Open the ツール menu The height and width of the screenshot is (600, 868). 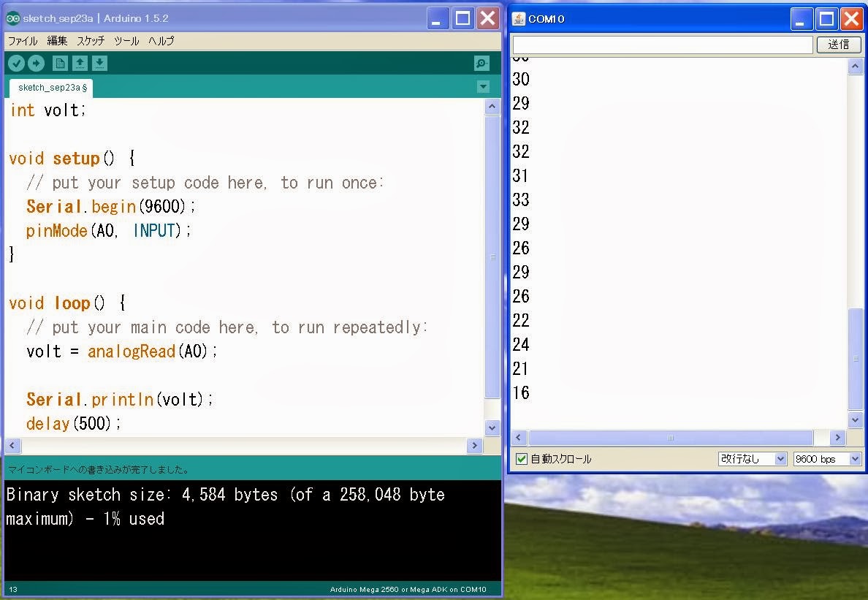[126, 41]
